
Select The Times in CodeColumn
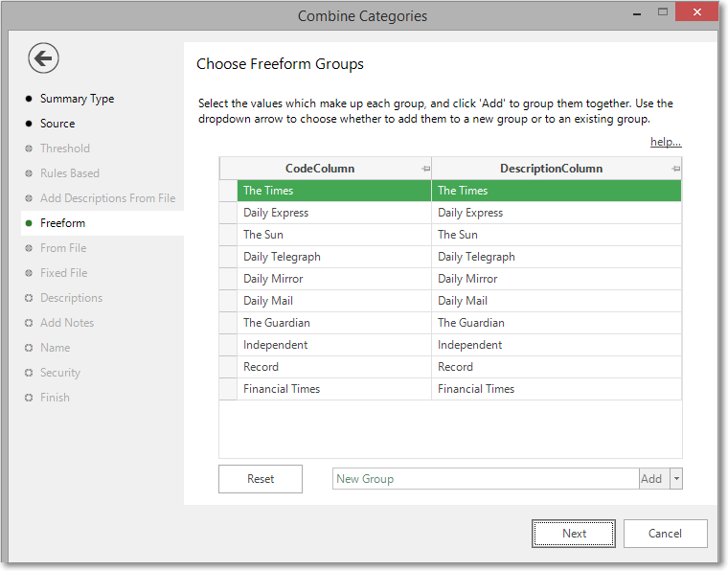pos(334,191)
